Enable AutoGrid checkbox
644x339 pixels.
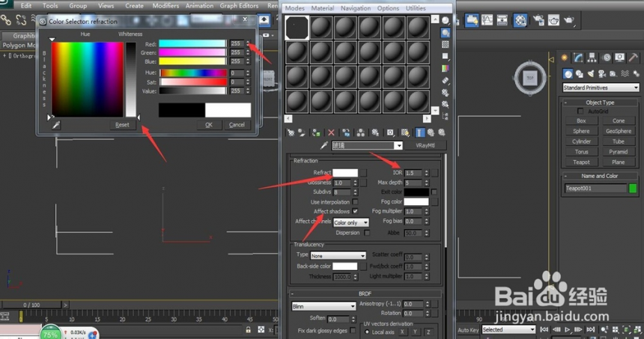[580, 112]
